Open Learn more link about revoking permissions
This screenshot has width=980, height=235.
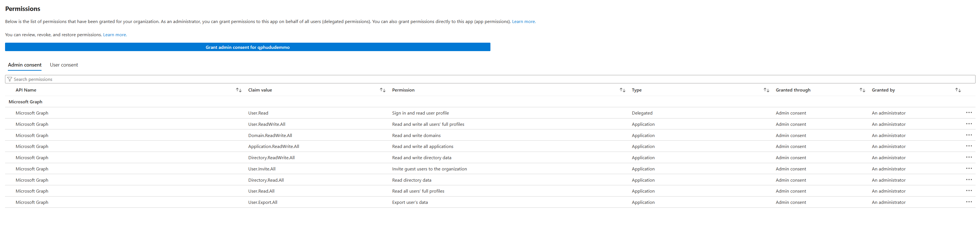click(x=115, y=35)
